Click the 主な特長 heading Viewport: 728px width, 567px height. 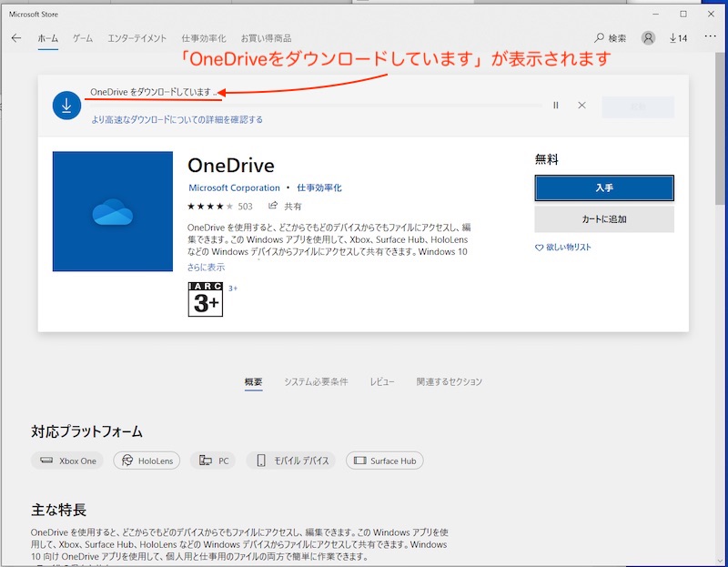58,510
